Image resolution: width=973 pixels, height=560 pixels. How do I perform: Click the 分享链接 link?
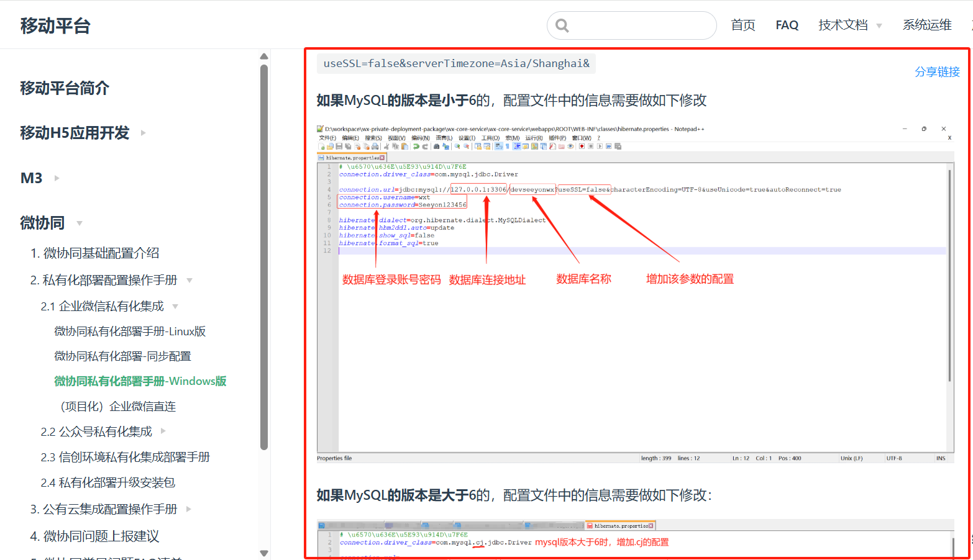(938, 72)
